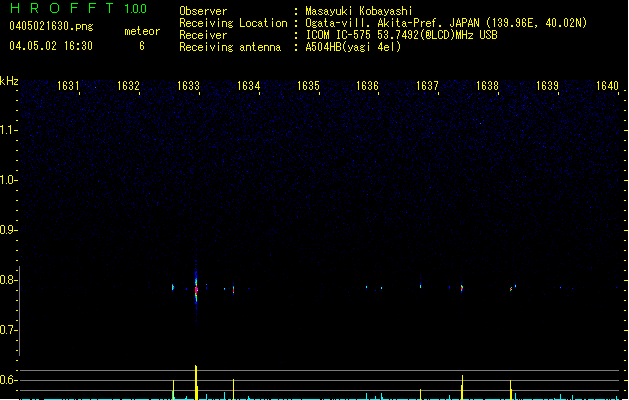The width and height of the screenshot is (629, 400).
Task: Click the 0.9 frequency axis label
Action: pos(8,229)
